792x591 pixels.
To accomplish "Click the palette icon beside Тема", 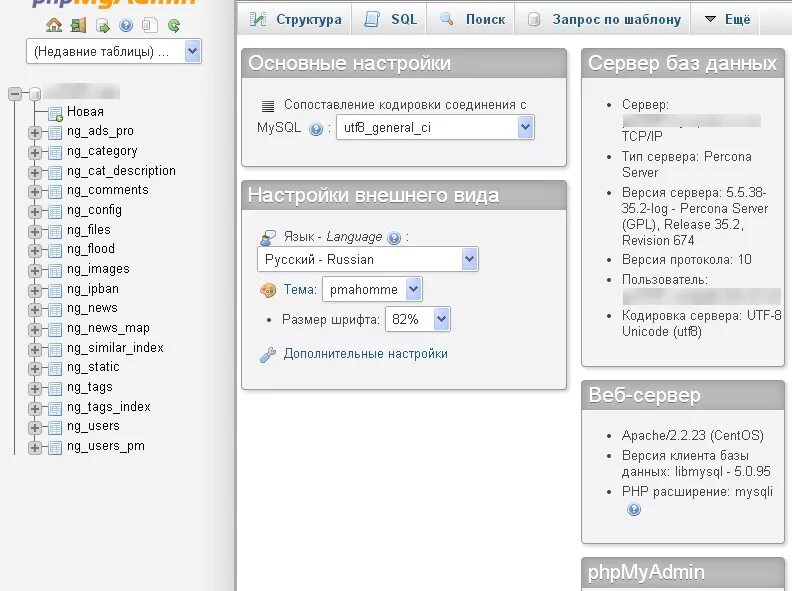I will pyautogui.click(x=268, y=290).
